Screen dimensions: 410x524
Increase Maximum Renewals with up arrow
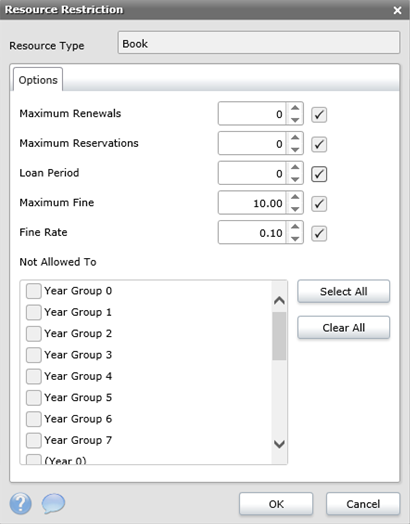point(295,108)
